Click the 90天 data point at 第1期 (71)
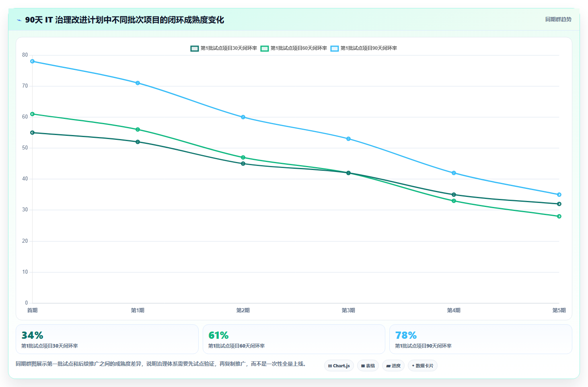The width and height of the screenshot is (588, 387). click(138, 83)
